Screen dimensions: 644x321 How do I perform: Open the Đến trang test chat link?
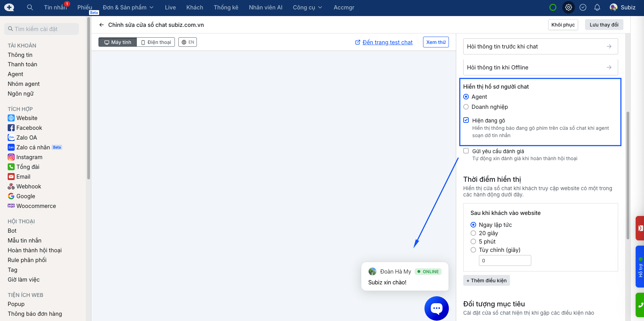(387, 42)
